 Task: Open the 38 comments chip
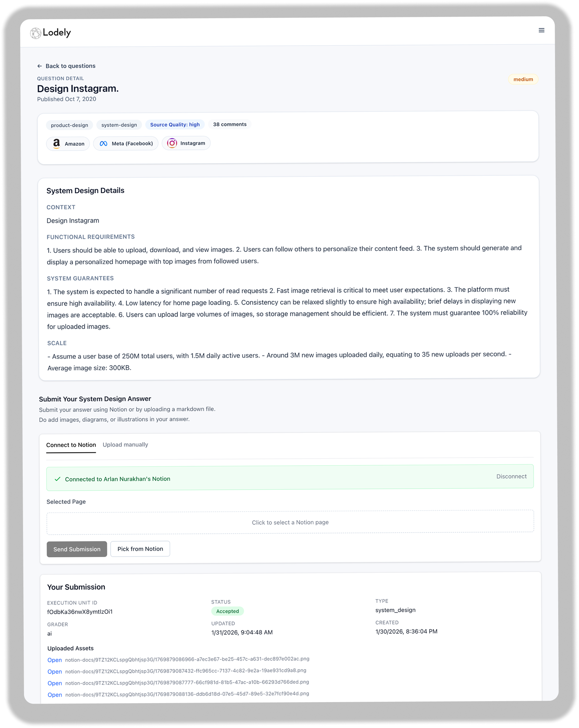(230, 124)
